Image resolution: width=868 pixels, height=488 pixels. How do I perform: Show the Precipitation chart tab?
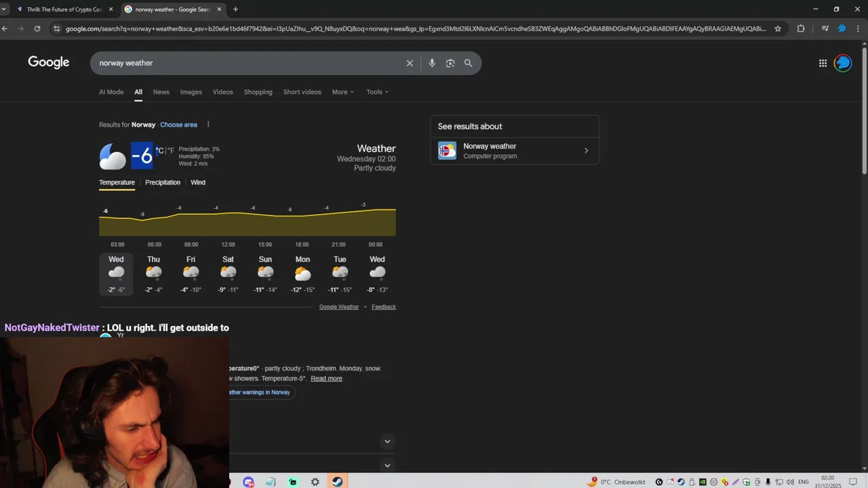[x=163, y=182]
